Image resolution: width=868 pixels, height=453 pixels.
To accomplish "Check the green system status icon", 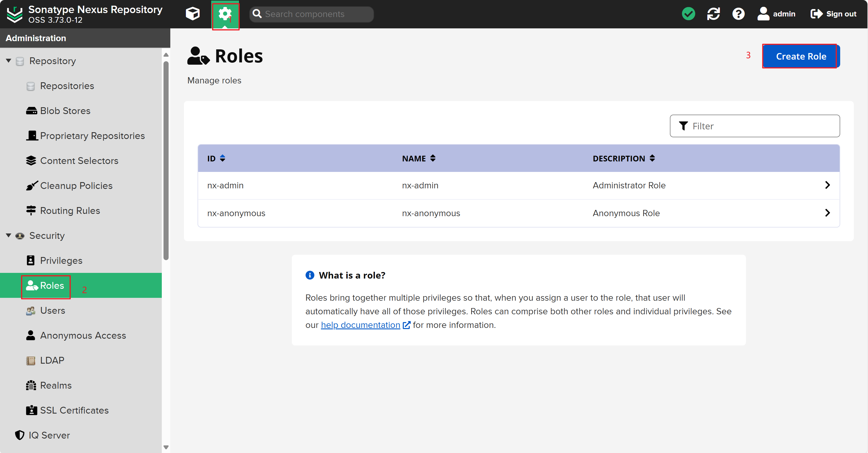I will (688, 14).
